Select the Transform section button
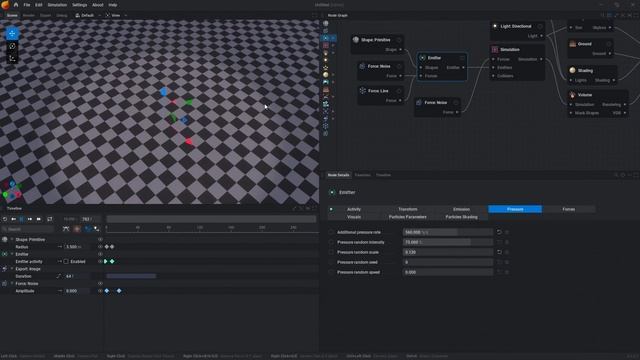640x360 pixels. pyautogui.click(x=408, y=209)
